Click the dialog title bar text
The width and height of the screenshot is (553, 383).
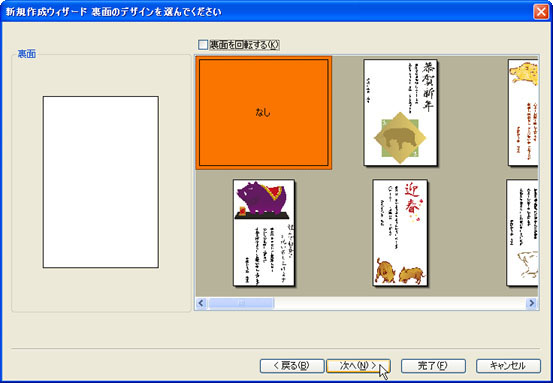[x=114, y=12]
